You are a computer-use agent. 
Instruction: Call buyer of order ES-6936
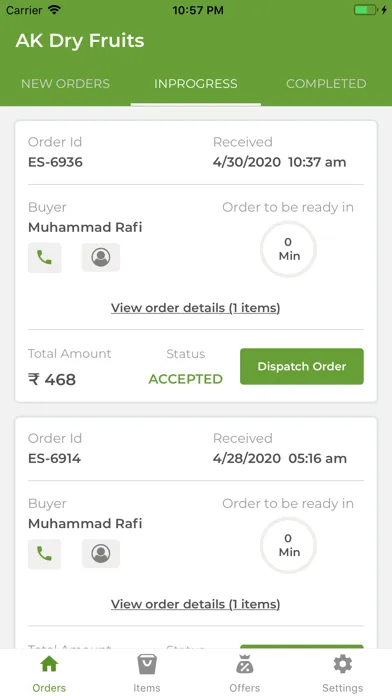point(44,257)
